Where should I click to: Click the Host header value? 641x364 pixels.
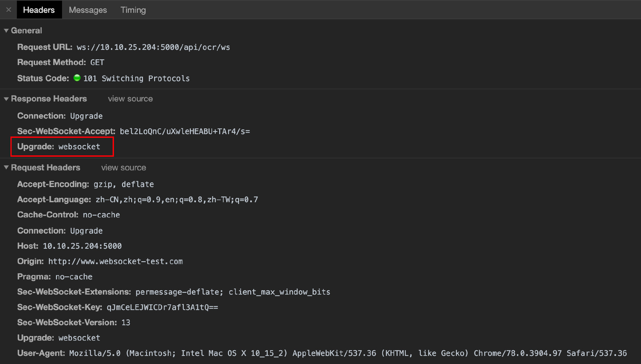[x=82, y=246]
